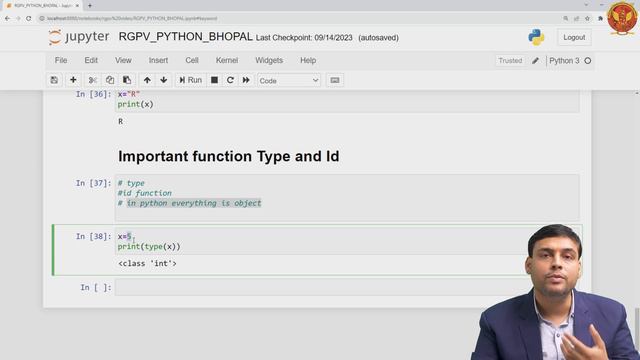Click the output <class 'int'>
640x360 pixels.
coord(147,264)
